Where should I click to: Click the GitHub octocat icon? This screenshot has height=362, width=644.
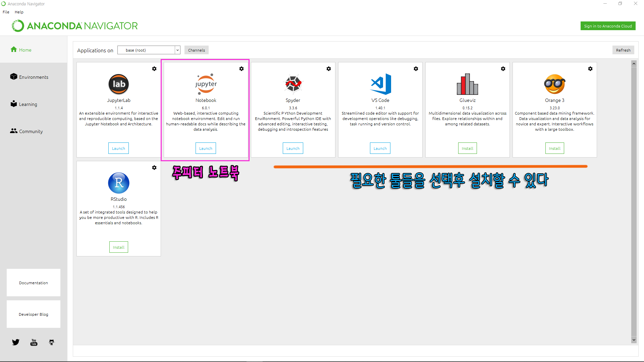tap(52, 342)
